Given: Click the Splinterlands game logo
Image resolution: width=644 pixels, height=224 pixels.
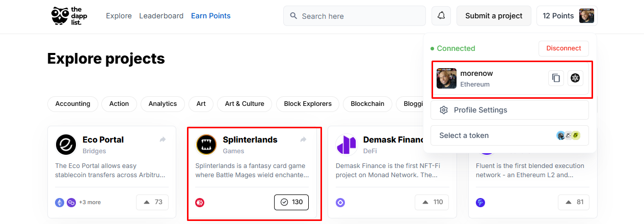Looking at the screenshot, I should pos(206,145).
